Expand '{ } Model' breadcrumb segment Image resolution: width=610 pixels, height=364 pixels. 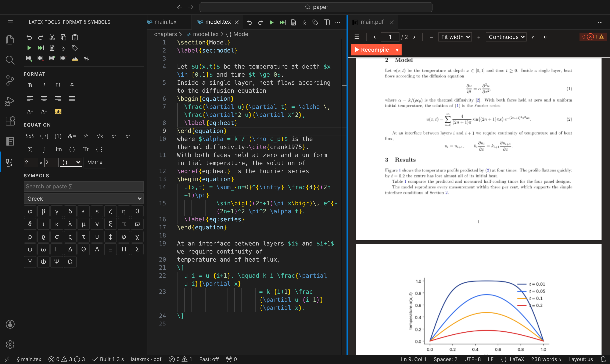pyautogui.click(x=238, y=34)
